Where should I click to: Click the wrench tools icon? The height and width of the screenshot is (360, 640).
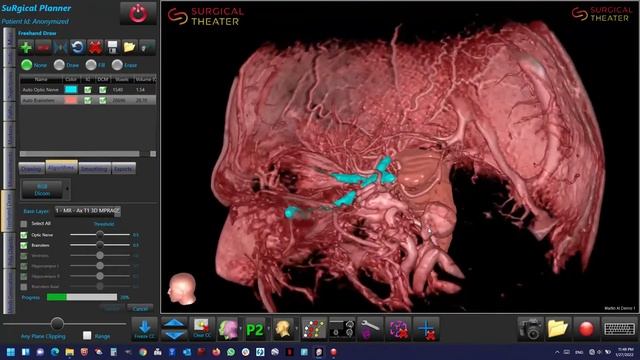[x=370, y=329]
